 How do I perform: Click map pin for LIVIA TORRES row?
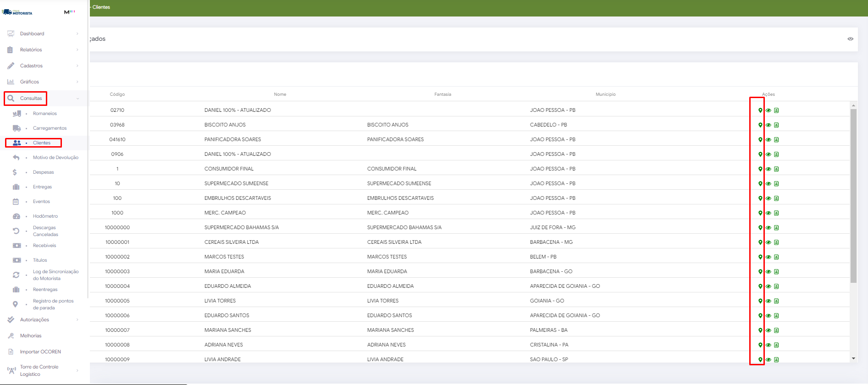[760, 301]
